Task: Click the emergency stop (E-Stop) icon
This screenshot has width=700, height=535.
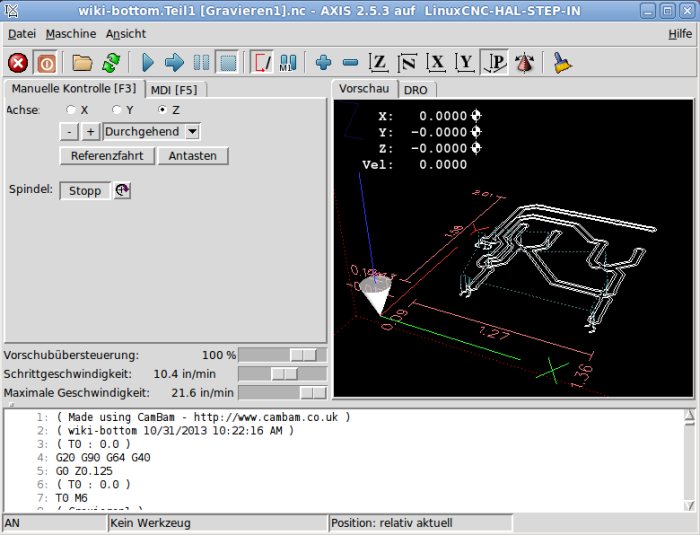Action: [x=18, y=63]
